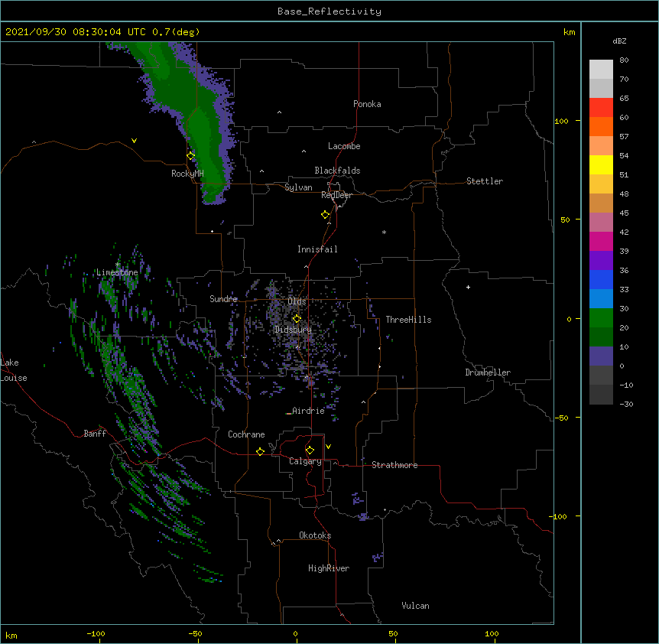Click the white plus marker northwest of Drumheller
The image size is (659, 644).
pos(468,287)
